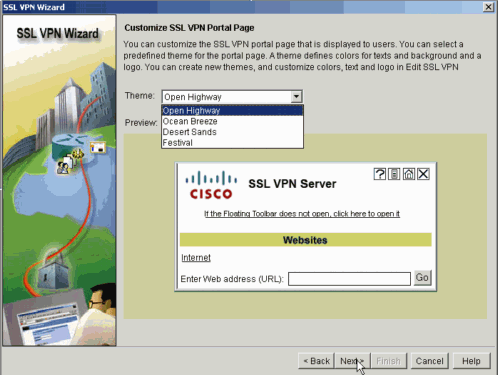Click the Next button
Viewport: 498px width, 375px height.
352,361
